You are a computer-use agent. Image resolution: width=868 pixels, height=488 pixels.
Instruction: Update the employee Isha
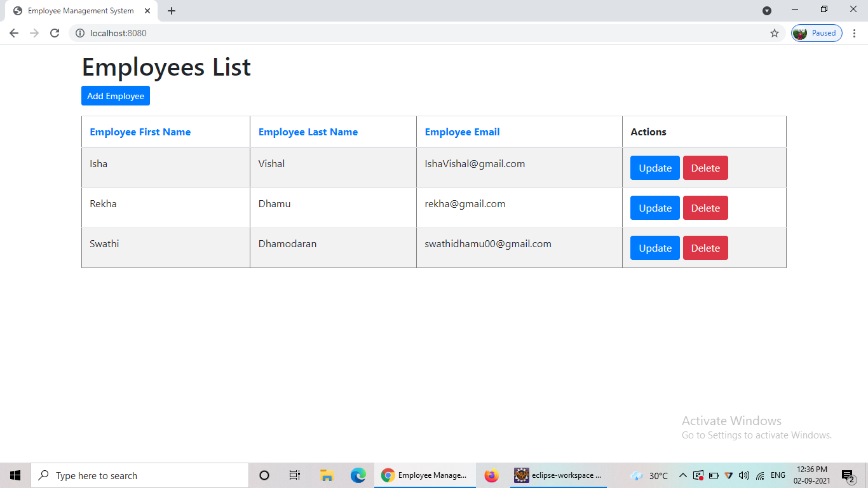click(655, 168)
